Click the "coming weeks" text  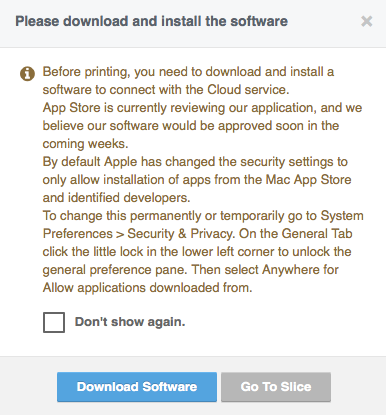pyautogui.click(x=85, y=144)
